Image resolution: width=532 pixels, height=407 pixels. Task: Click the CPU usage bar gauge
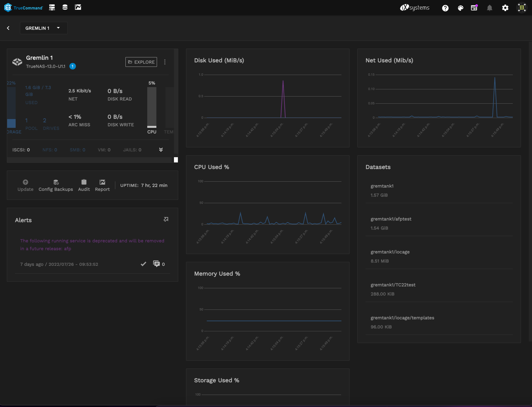click(152, 108)
